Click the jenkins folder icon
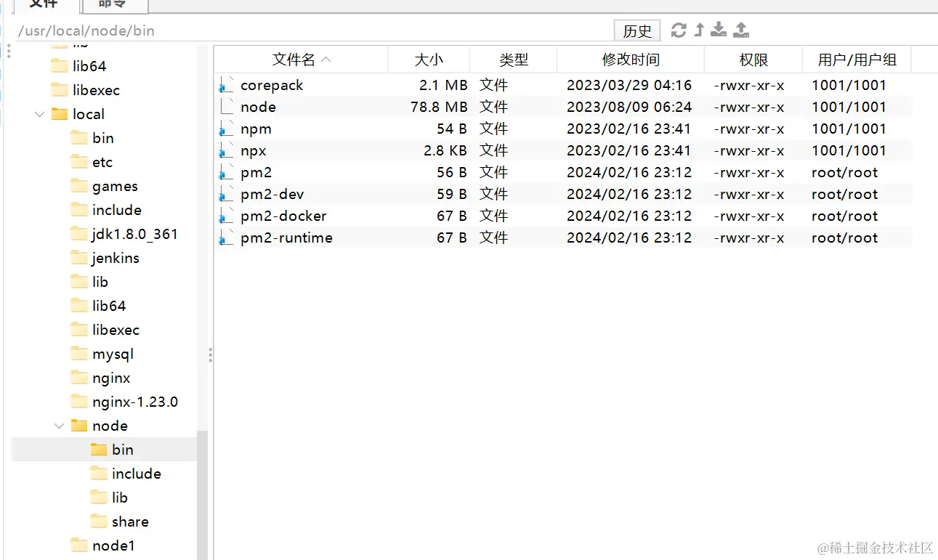Image resolution: width=938 pixels, height=560 pixels. pyautogui.click(x=79, y=258)
